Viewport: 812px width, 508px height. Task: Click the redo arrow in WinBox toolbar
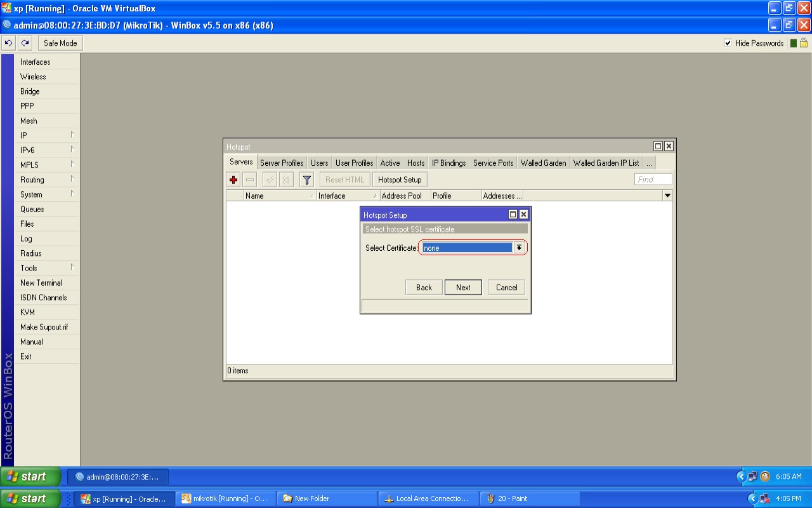click(25, 43)
